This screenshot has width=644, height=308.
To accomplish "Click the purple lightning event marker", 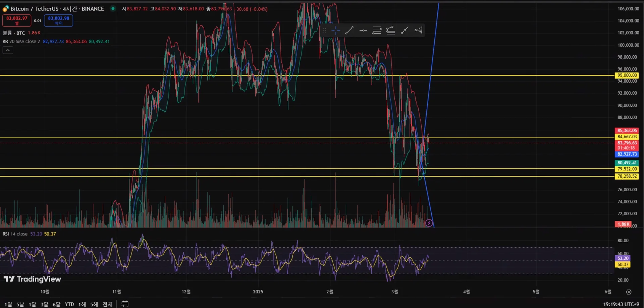I will 429,223.
